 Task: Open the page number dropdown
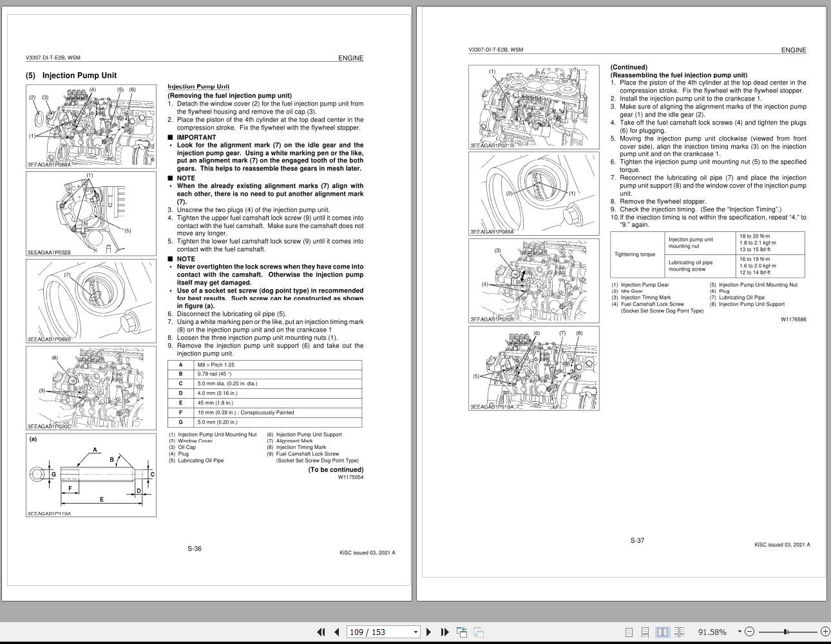[415, 632]
